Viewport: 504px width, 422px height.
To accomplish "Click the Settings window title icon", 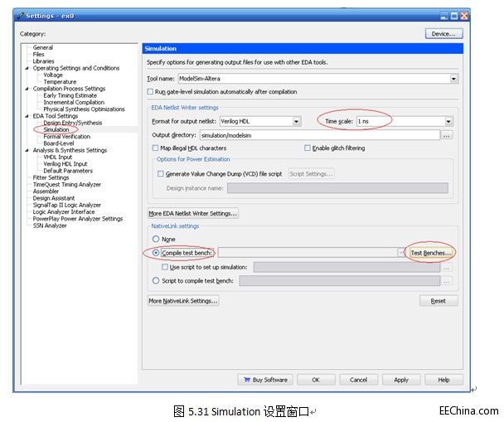I will (20, 15).
